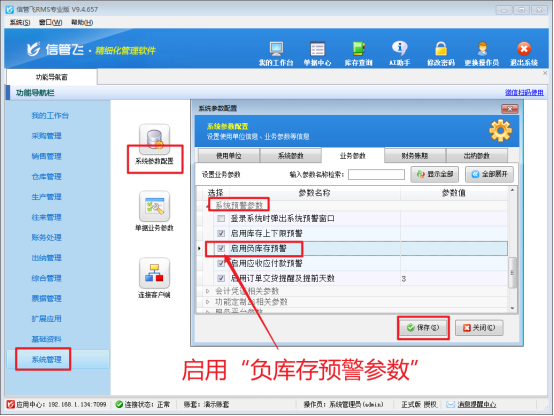
Task: Collapse 系统预警参数 group
Action: pyautogui.click(x=207, y=206)
